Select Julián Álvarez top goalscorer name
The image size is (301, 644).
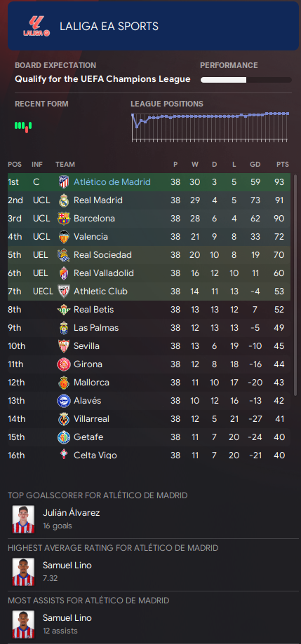tap(71, 512)
